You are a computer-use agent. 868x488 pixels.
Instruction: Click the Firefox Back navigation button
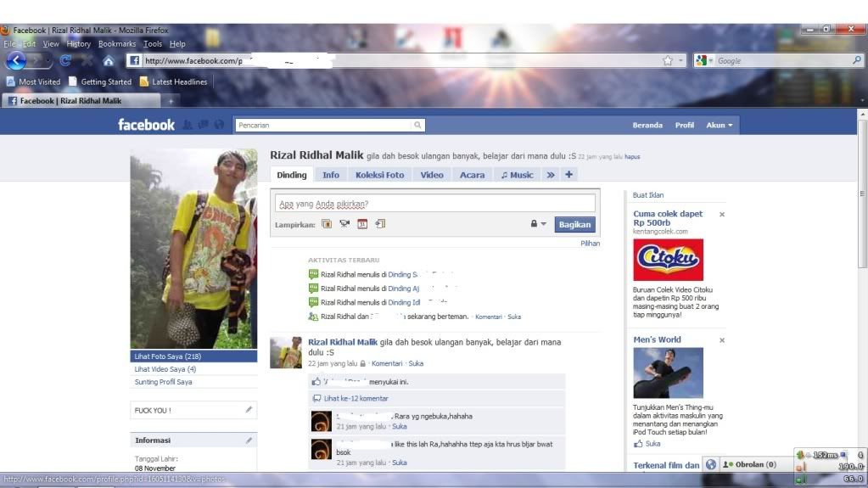click(16, 60)
